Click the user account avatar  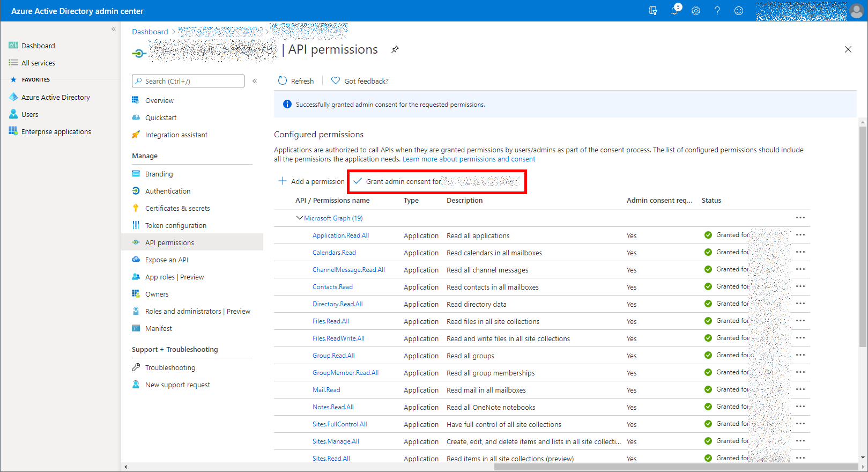tap(856, 11)
